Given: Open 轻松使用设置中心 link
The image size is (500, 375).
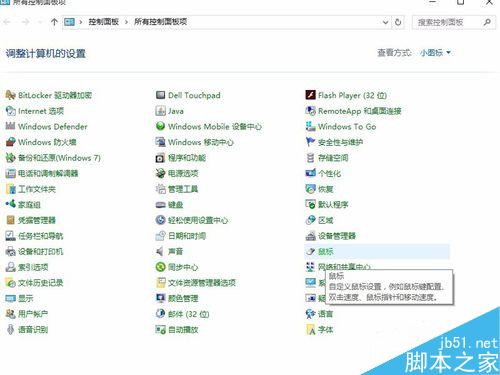Looking at the screenshot, I should tap(198, 220).
